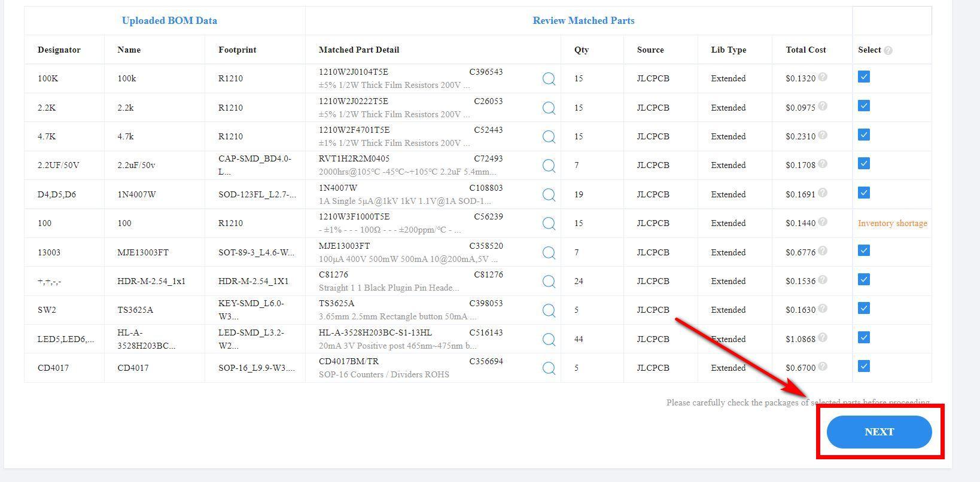The height and width of the screenshot is (482, 980).
Task: Uncheck the CD4017 row checkbox
Action: click(863, 366)
